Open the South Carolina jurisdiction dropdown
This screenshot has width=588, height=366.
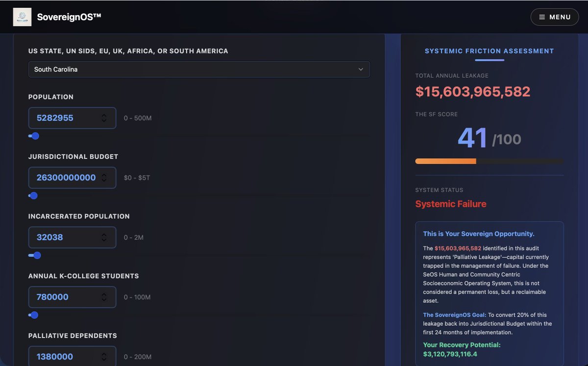point(199,69)
